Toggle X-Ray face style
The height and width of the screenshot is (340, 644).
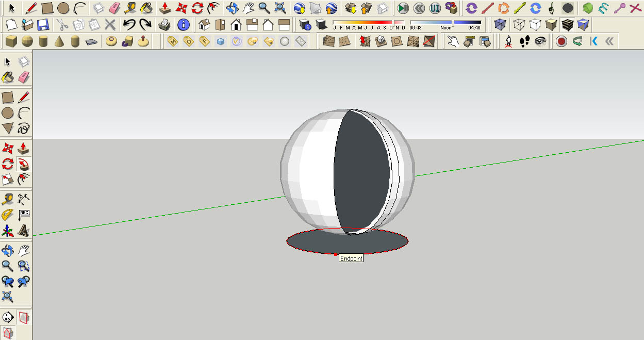click(x=500, y=24)
